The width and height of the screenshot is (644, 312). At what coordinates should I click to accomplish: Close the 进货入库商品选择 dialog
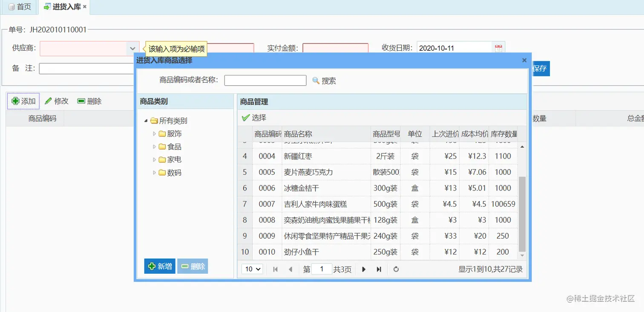click(524, 60)
